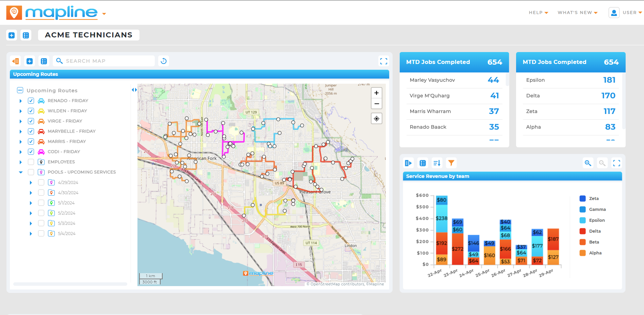This screenshot has width=644, height=315.
Task: Open the USER account menu
Action: (632, 13)
